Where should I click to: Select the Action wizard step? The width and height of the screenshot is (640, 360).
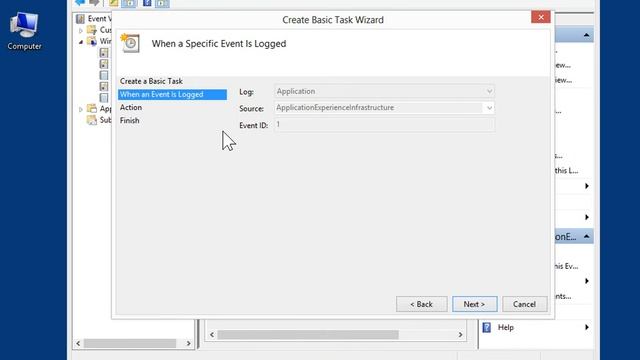pyautogui.click(x=131, y=107)
